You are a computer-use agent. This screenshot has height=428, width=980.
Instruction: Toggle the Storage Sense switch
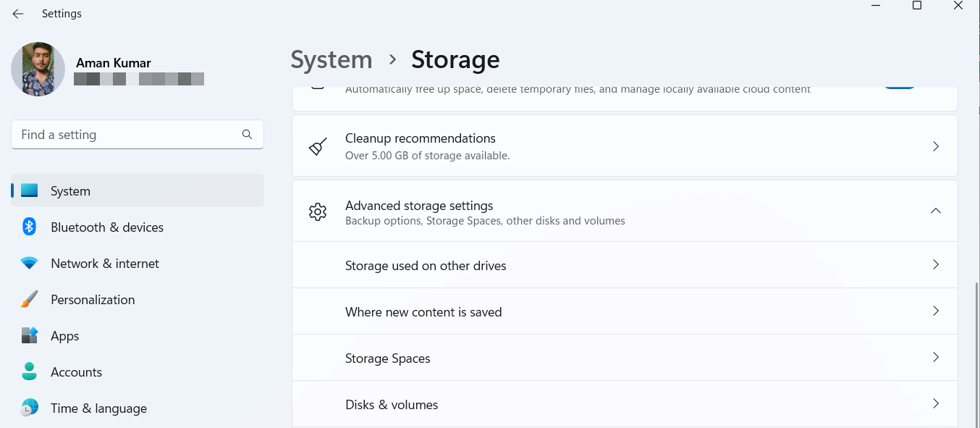[899, 88]
